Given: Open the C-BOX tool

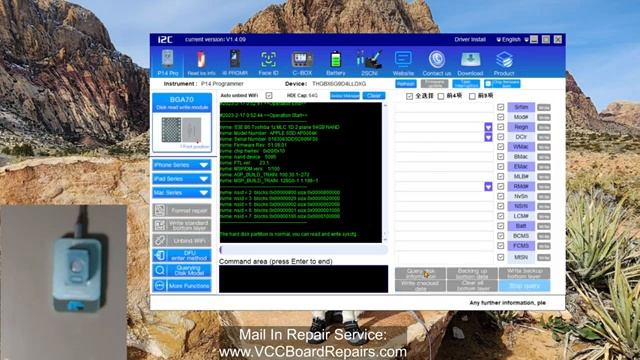Looking at the screenshot, I should pyautogui.click(x=302, y=62).
